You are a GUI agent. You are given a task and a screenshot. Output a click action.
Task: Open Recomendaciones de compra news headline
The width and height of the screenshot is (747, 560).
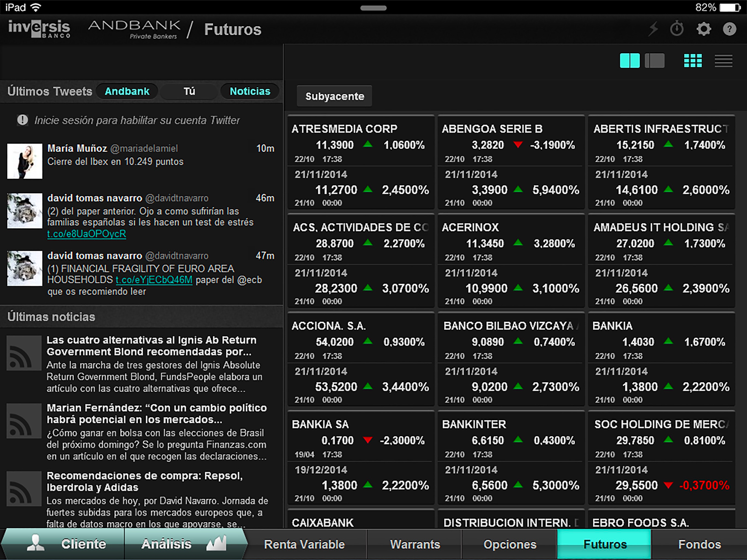tap(145, 482)
